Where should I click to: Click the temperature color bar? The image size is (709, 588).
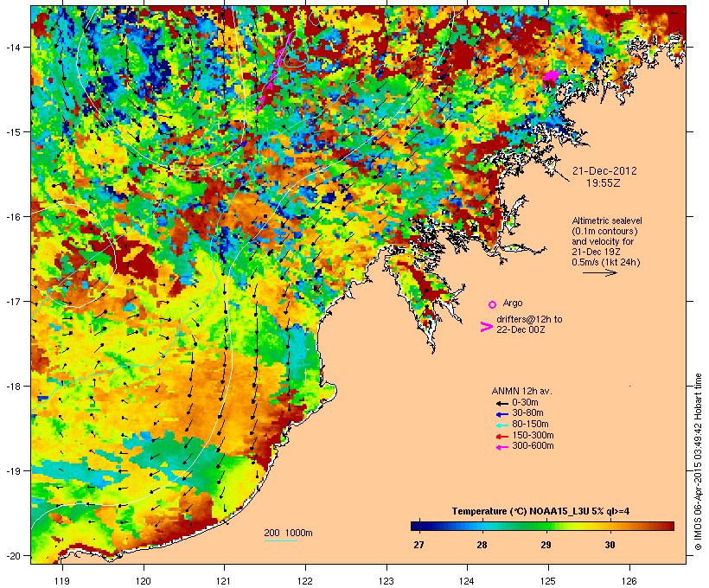542,526
